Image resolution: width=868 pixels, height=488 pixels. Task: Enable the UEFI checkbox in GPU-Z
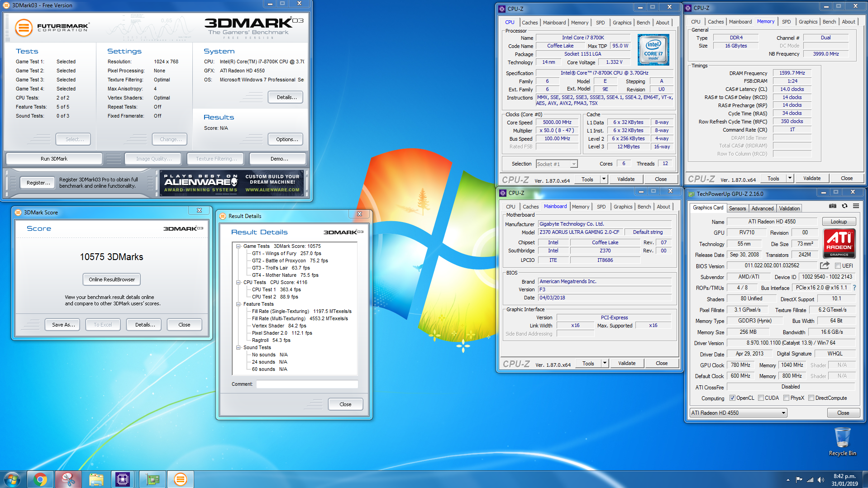pos(838,266)
